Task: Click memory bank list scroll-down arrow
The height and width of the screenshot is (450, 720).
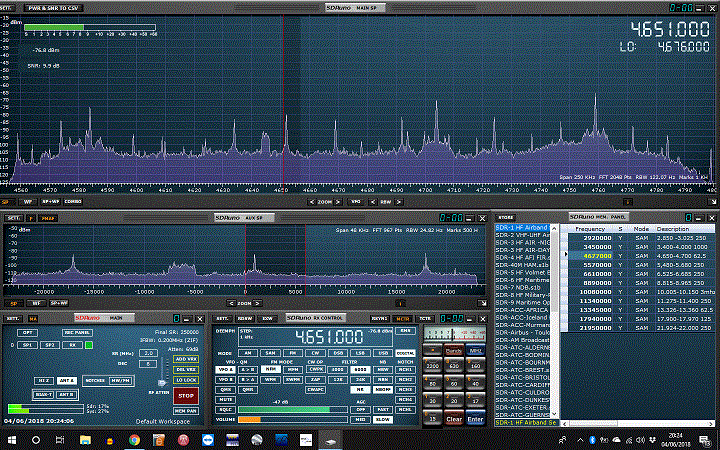Action: tap(554, 414)
